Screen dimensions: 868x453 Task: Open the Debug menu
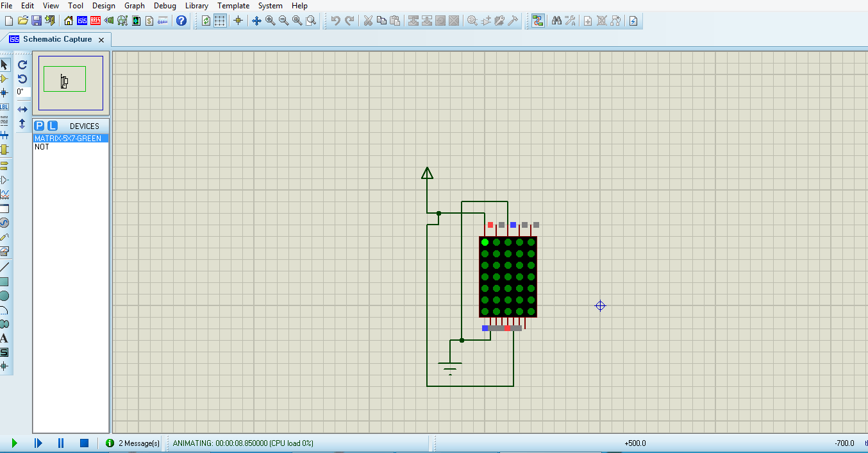click(165, 6)
